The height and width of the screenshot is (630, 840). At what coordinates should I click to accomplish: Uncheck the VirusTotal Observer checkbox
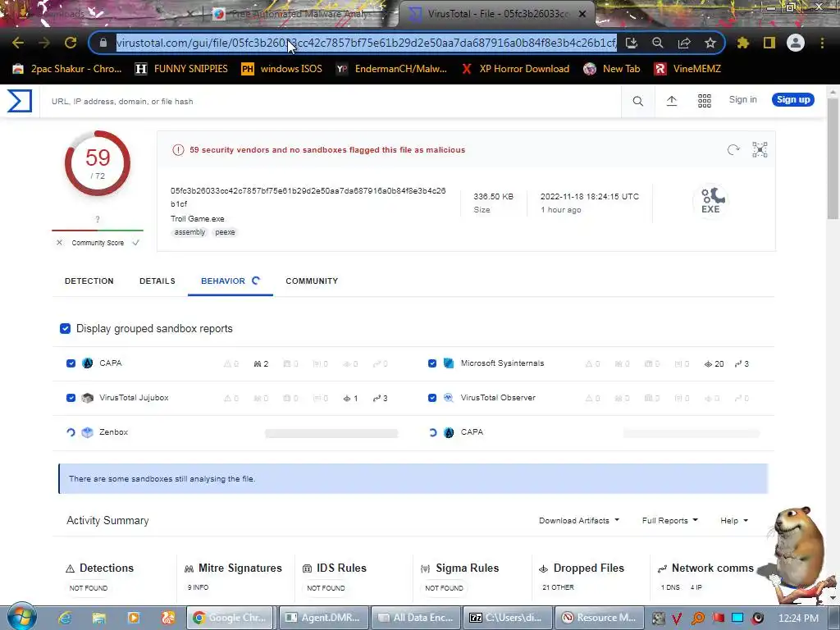tap(432, 398)
